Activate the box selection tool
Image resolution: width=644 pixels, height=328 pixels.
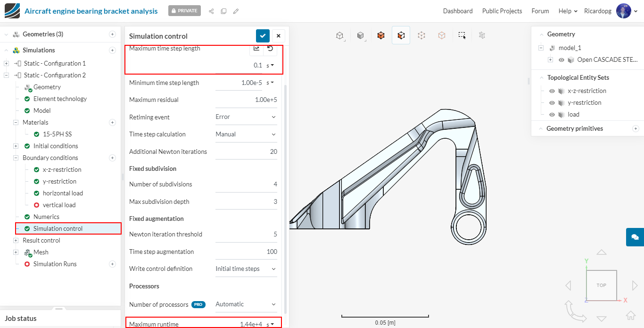[462, 35]
